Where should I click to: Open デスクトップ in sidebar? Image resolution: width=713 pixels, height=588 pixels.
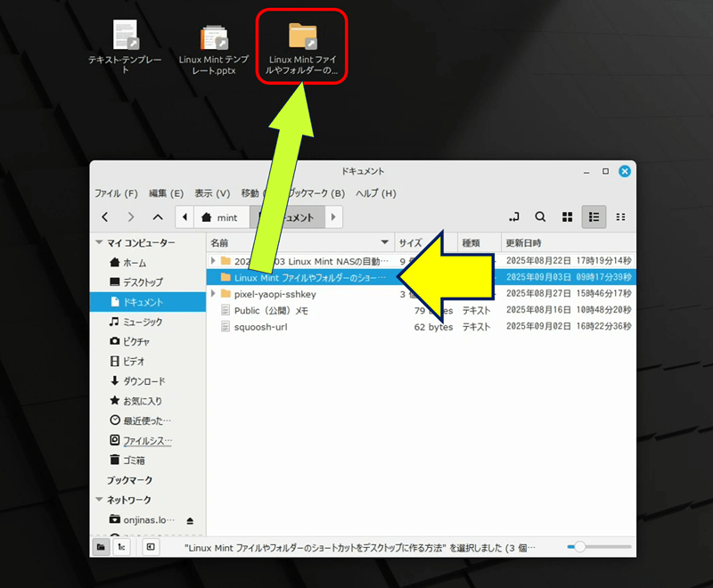148,282
